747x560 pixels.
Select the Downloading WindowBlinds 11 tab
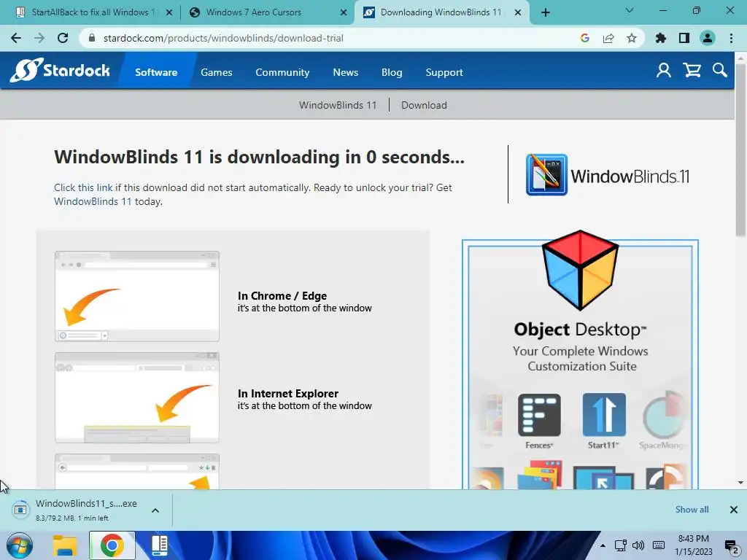[x=443, y=12]
